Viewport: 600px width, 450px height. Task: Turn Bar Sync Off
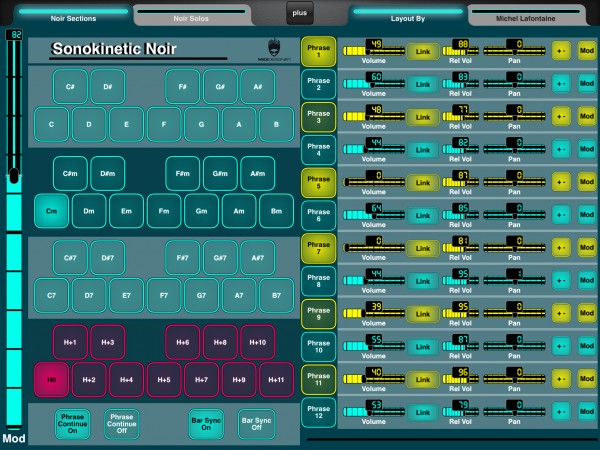pos(256,424)
